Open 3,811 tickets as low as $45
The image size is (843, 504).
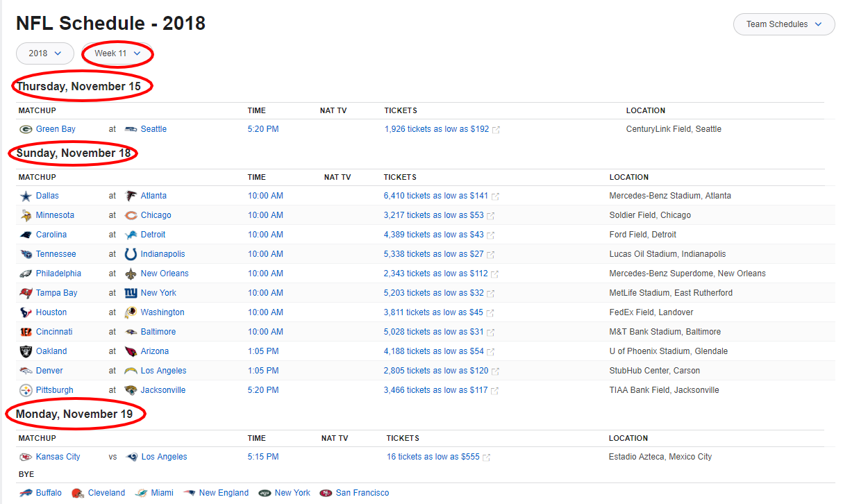pyautogui.click(x=433, y=312)
